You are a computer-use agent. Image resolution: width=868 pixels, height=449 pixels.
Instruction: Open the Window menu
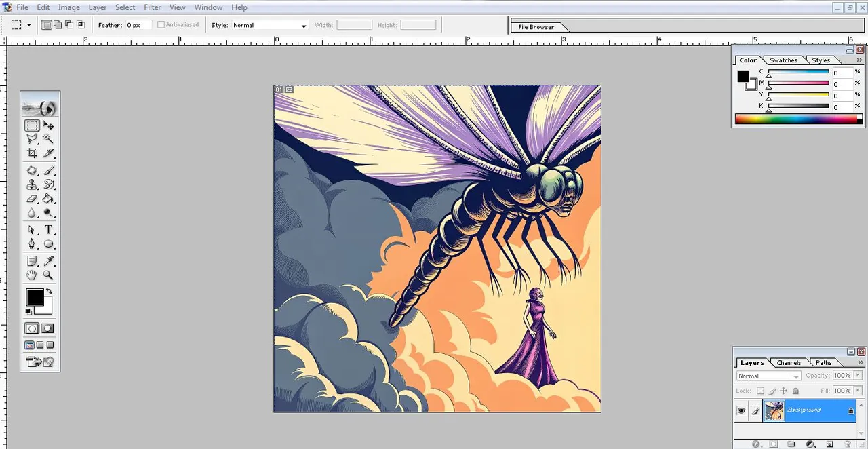208,7
